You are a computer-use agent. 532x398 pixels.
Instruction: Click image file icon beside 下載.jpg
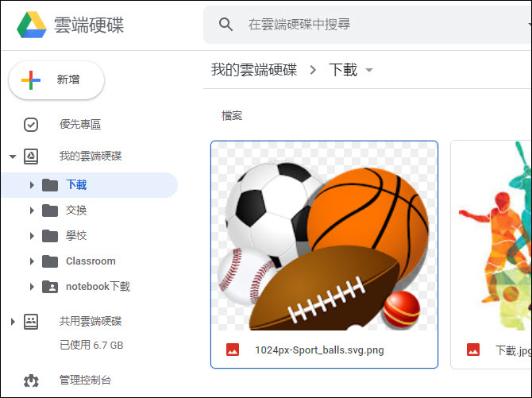click(473, 350)
